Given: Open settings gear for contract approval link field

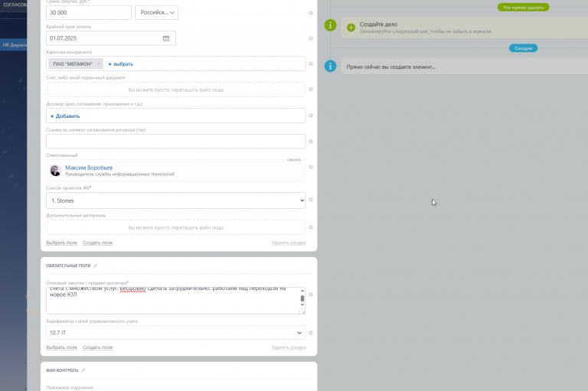Looking at the screenshot, I should pyautogui.click(x=311, y=142).
